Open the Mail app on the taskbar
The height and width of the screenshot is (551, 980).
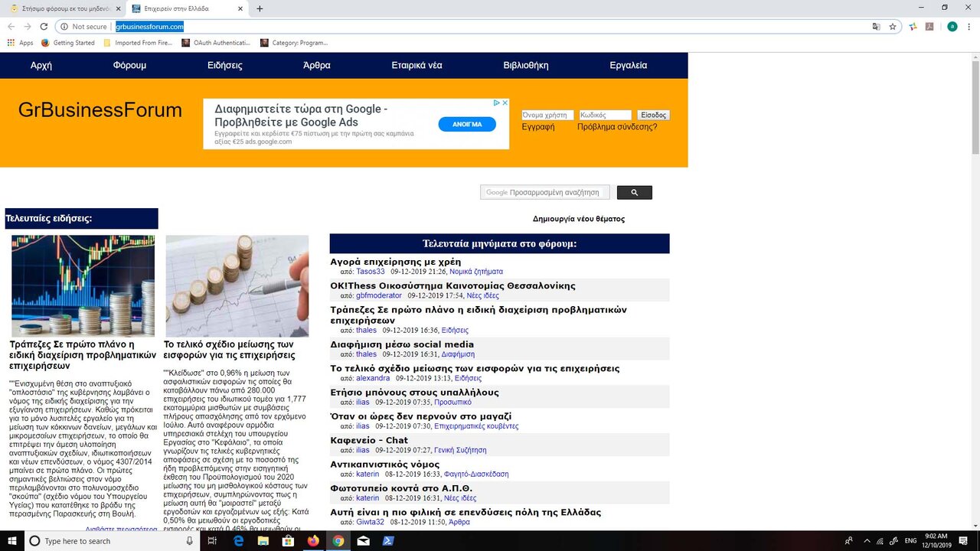point(363,541)
